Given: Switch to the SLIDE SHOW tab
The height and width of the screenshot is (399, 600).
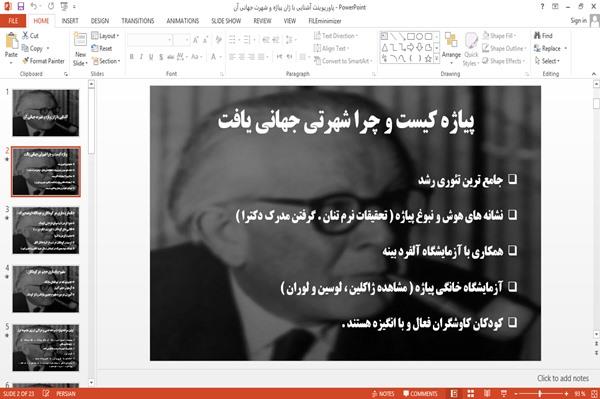Looking at the screenshot, I should (x=226, y=21).
